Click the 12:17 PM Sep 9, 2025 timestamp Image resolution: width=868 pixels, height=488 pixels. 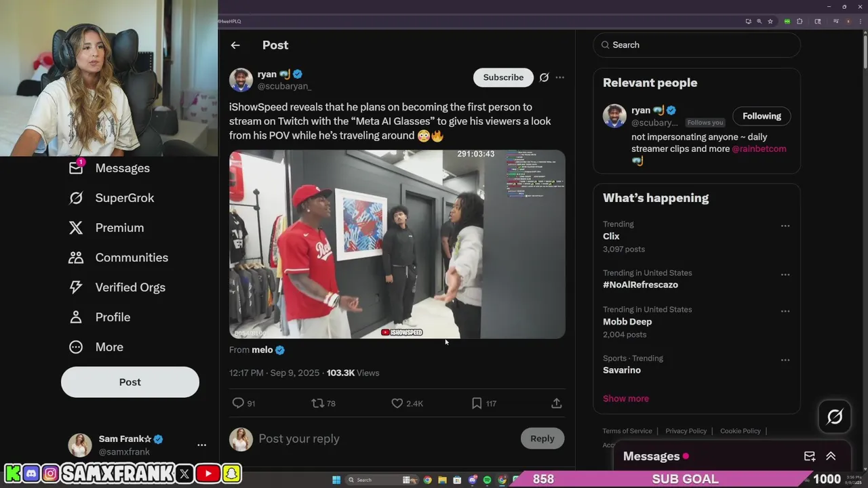(275, 373)
